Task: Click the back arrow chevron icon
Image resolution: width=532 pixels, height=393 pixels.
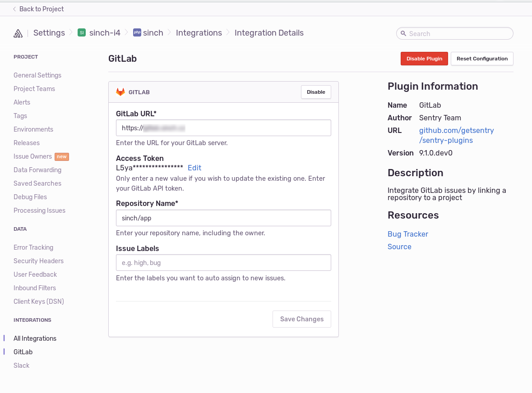Action: (x=14, y=9)
